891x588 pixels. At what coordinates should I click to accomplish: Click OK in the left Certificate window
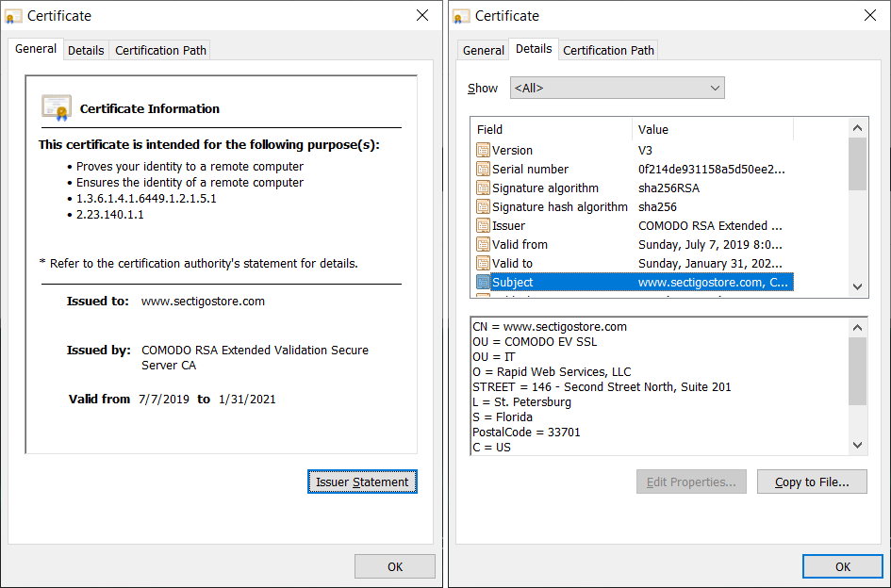click(395, 566)
